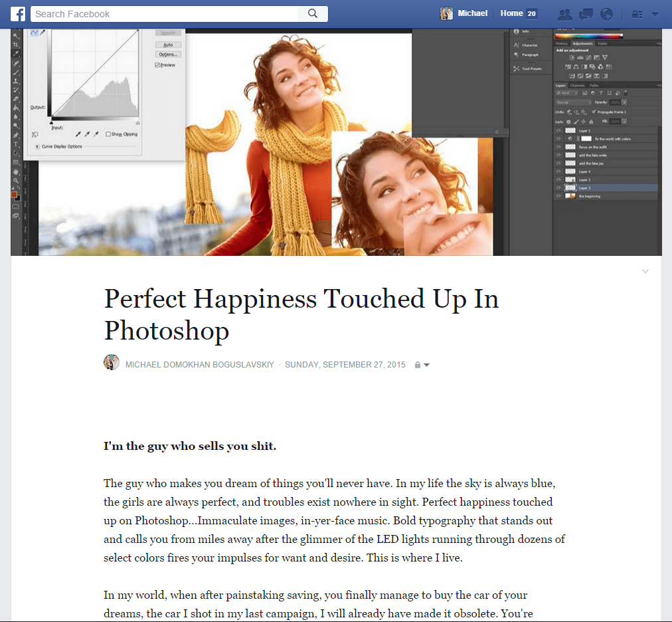Expand the note options chevron below cover image

click(x=645, y=271)
